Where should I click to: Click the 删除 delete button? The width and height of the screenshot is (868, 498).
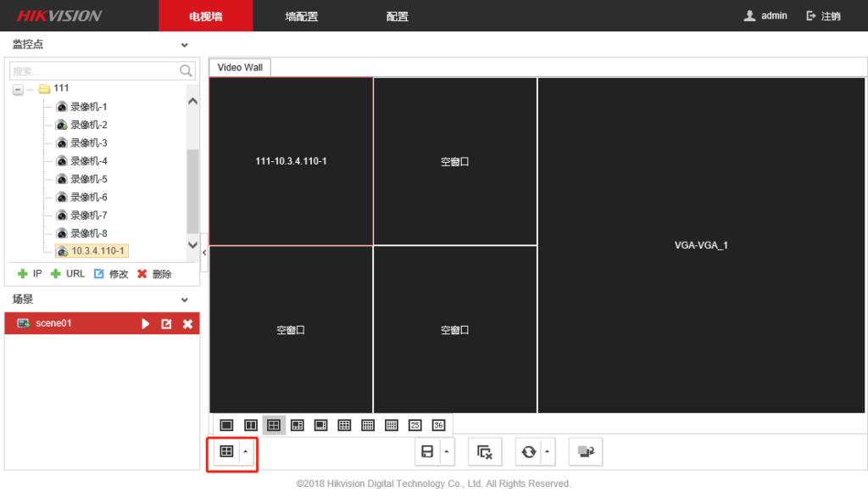pos(154,274)
